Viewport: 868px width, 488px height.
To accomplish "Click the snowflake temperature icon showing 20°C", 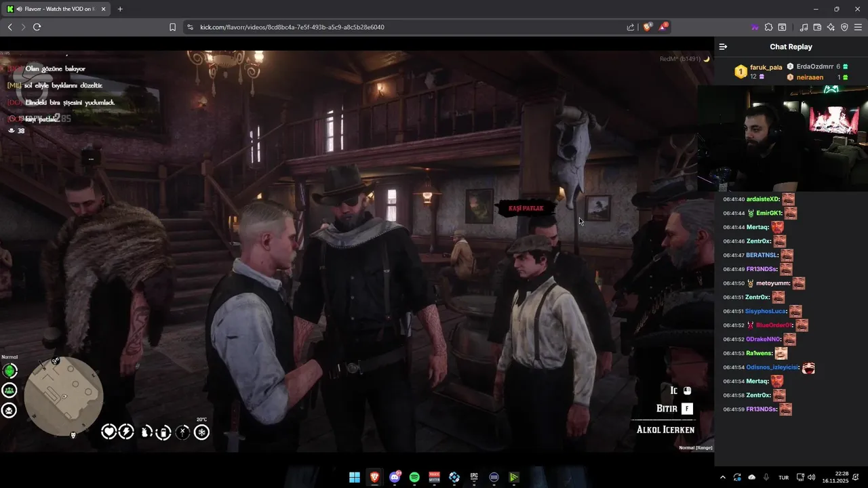I will (201, 432).
